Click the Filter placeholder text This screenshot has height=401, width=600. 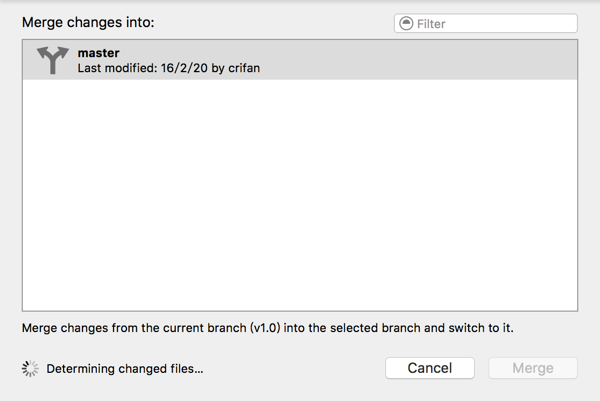tap(431, 23)
